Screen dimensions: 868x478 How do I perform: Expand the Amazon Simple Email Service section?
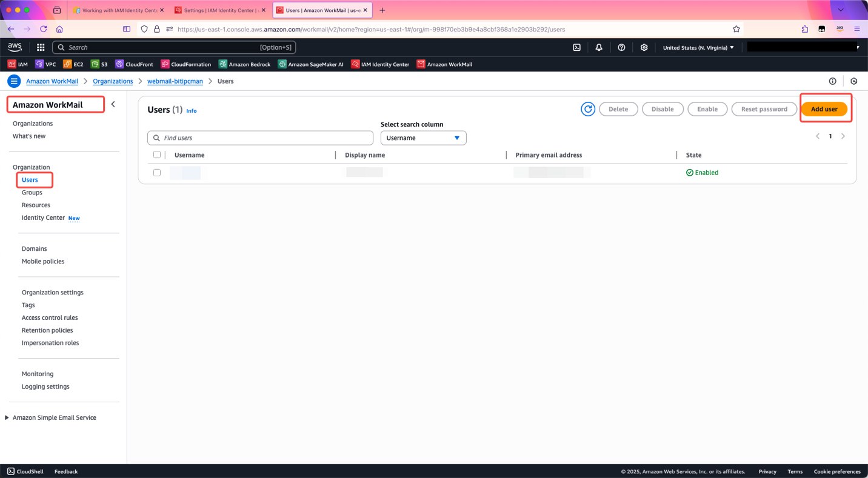coord(7,417)
